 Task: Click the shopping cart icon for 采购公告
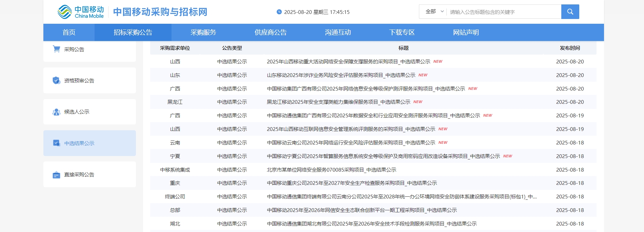point(56,49)
